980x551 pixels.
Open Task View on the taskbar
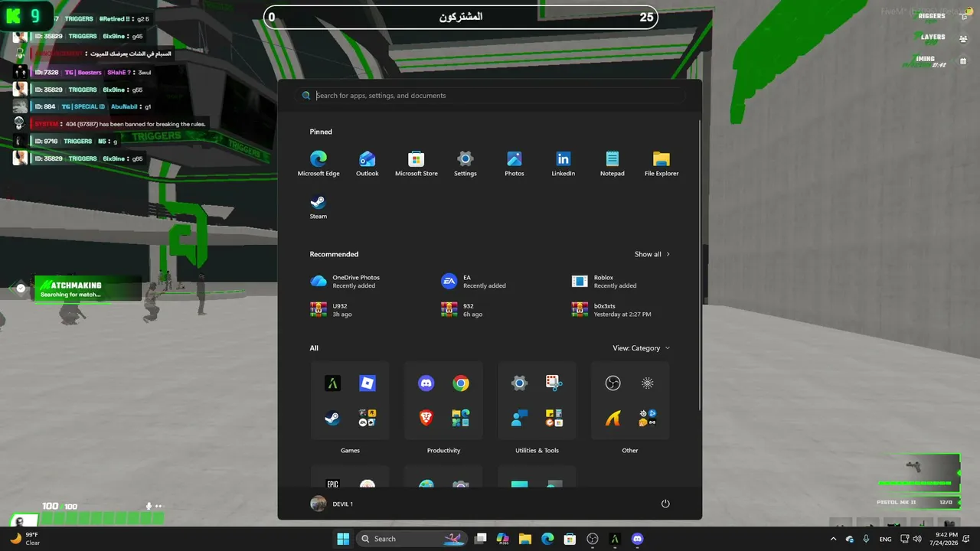(x=481, y=539)
